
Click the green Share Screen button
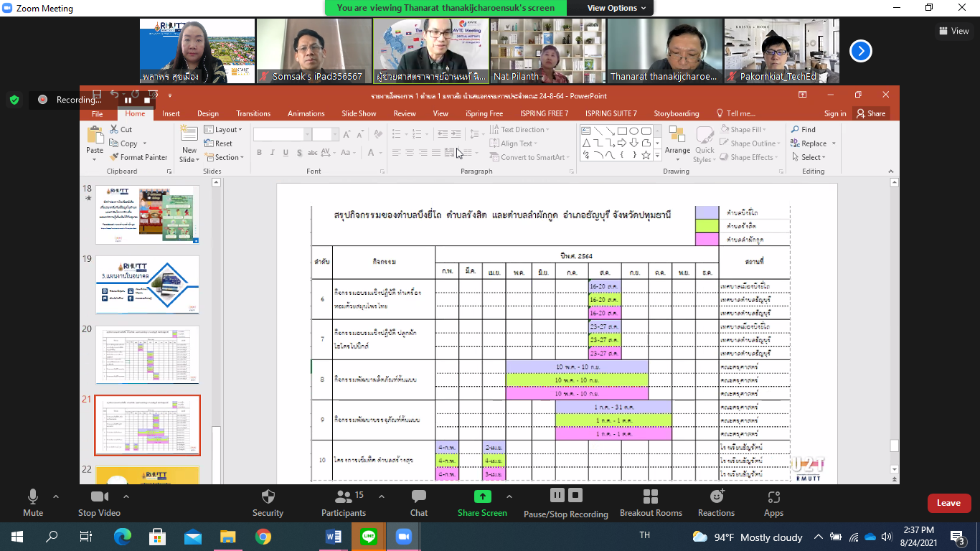coord(482,503)
